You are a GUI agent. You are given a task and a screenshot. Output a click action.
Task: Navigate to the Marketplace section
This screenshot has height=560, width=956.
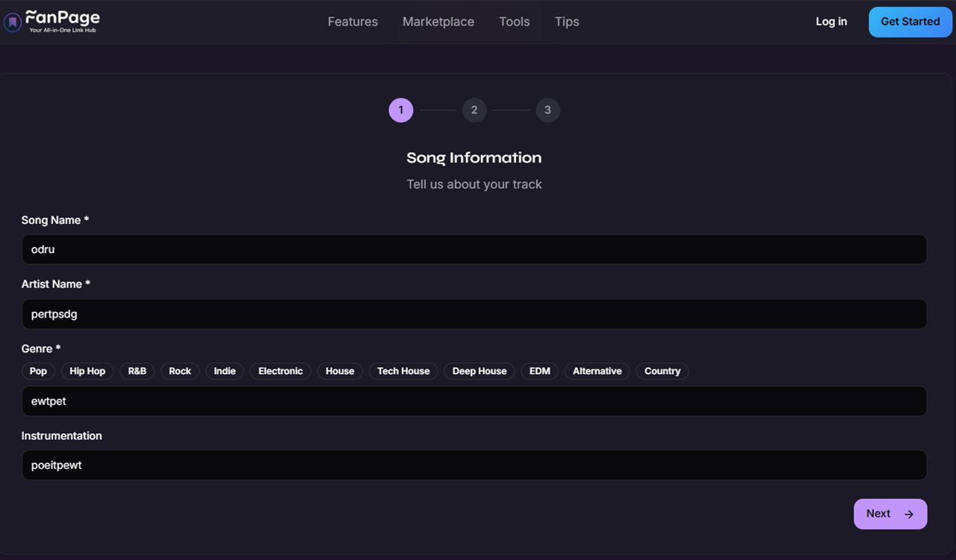click(438, 22)
